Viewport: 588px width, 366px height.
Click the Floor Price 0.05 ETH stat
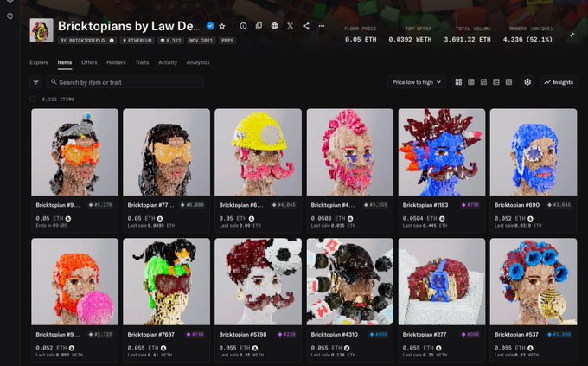coord(361,35)
